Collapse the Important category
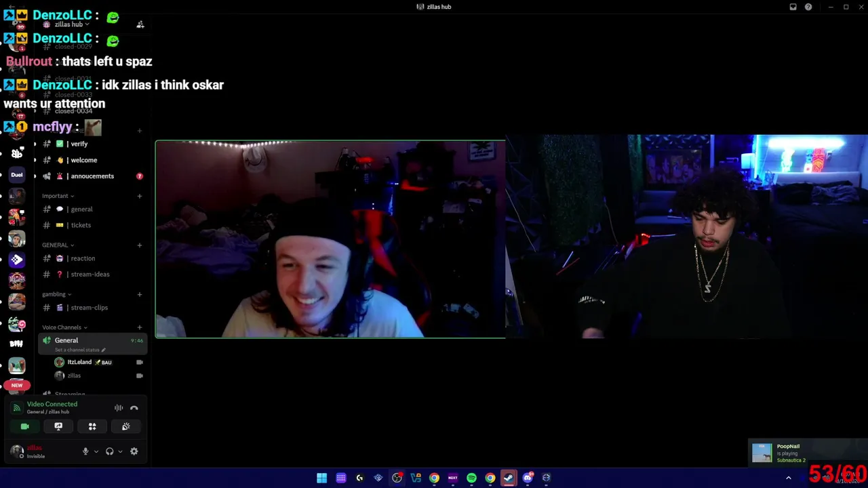This screenshot has height=488, width=868. click(x=58, y=196)
